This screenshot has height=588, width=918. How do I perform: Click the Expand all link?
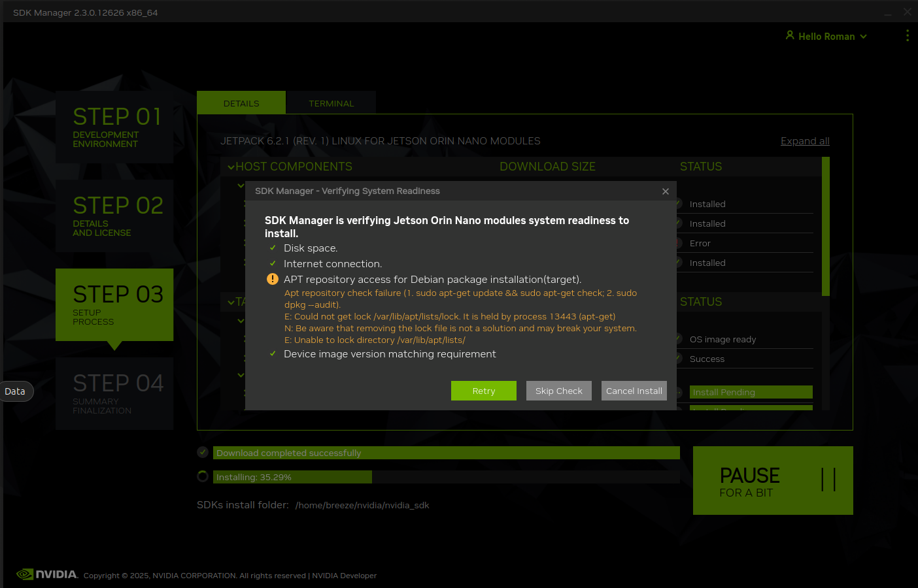point(804,141)
